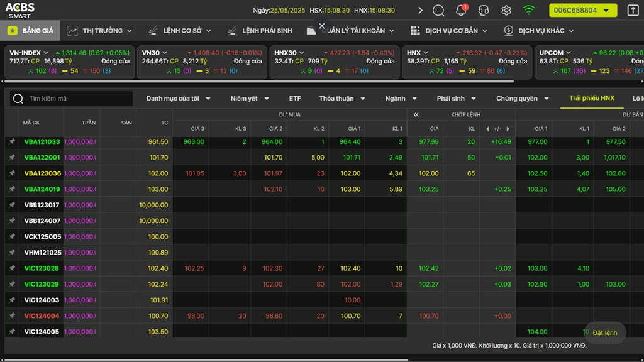The image size is (644, 362).
Task: Open Lệnh phái sinh menu
Action: click(x=260, y=31)
